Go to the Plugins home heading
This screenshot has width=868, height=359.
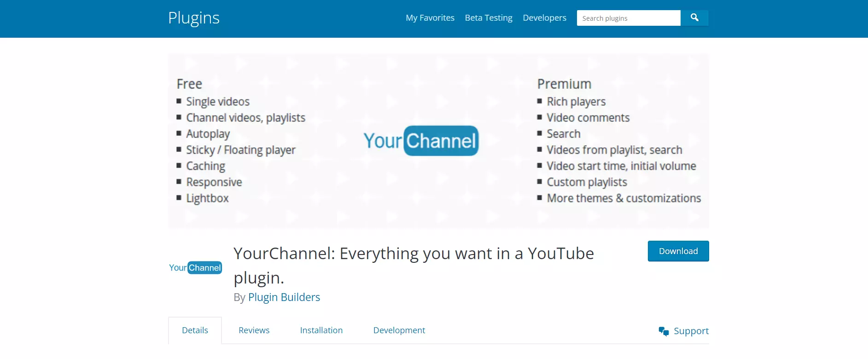pyautogui.click(x=194, y=18)
